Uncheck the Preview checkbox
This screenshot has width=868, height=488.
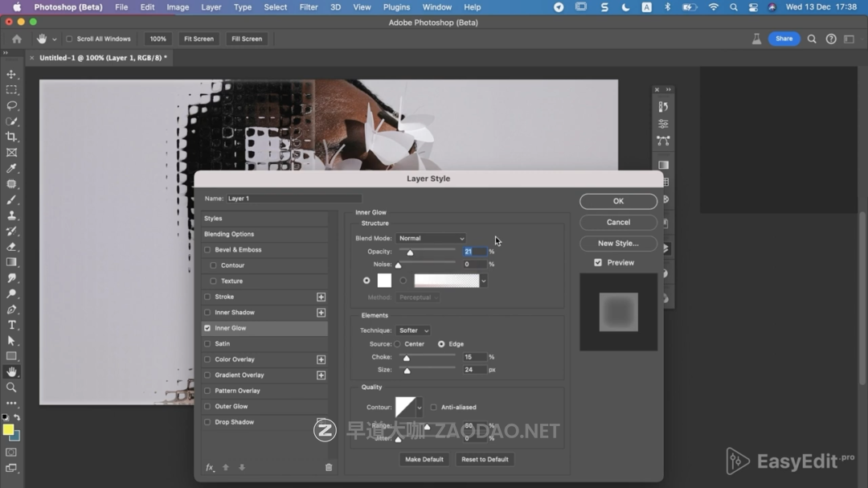598,263
